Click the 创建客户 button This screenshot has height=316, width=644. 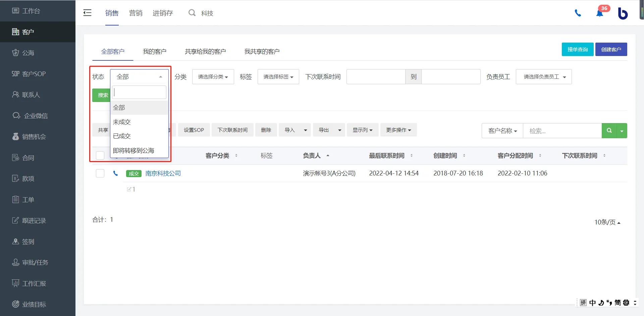tap(611, 49)
